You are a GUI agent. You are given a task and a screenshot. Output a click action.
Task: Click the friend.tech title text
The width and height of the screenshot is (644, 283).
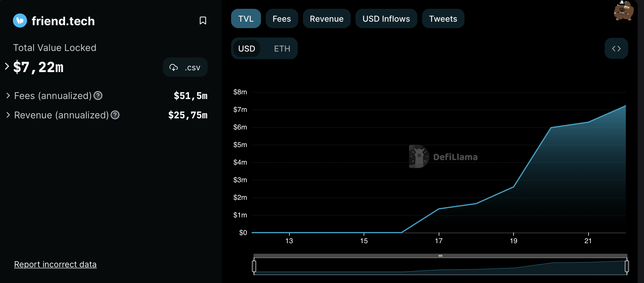(63, 21)
